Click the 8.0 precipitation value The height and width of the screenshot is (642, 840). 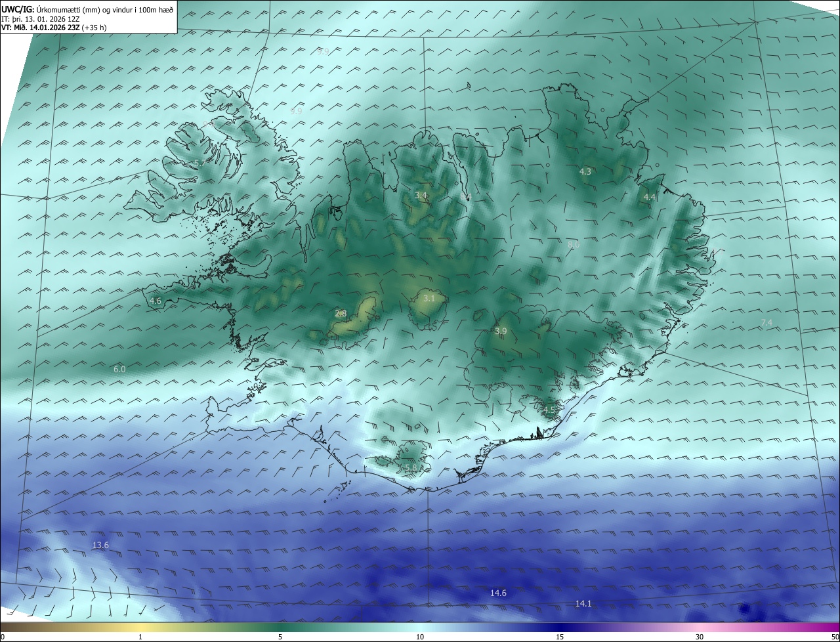pyautogui.click(x=574, y=244)
